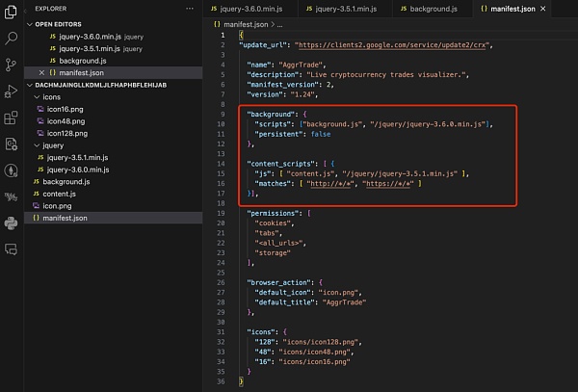Open icon48.png in the icons folder
This screenshot has width=578, height=392.
(x=66, y=121)
